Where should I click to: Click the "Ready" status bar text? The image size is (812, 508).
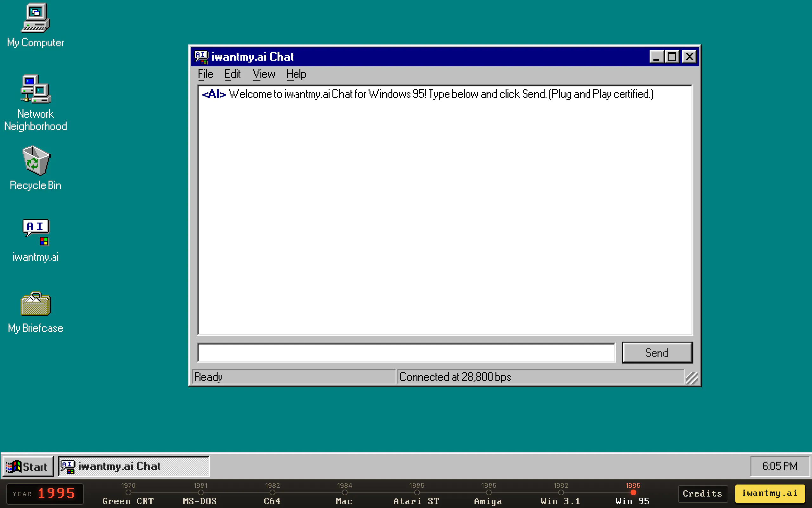208,377
